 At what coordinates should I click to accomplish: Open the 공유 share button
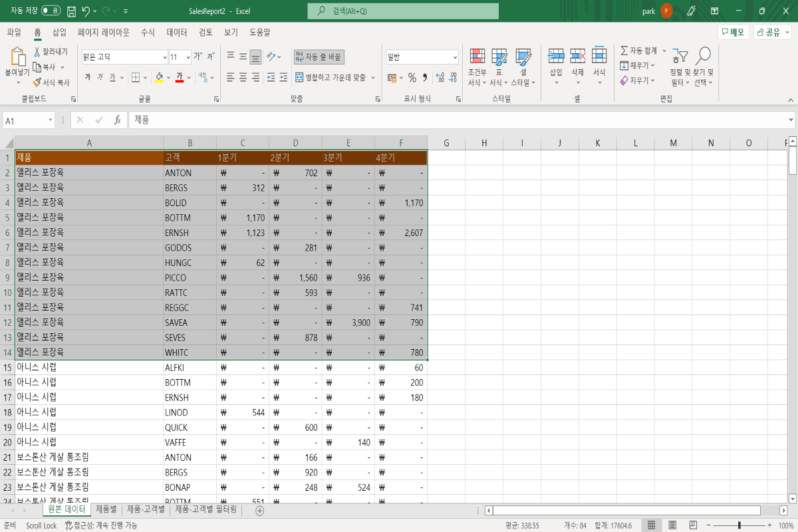click(x=772, y=32)
